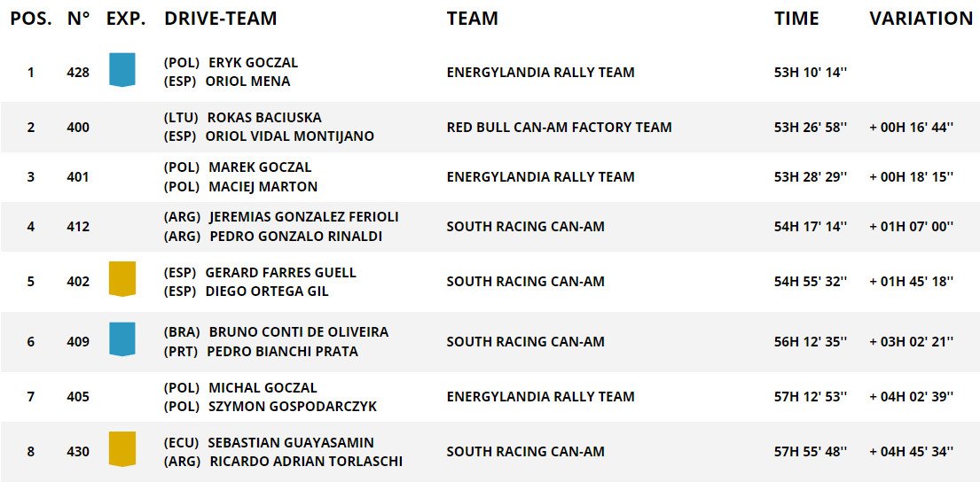Click Michal Goczal's name

coord(263,387)
